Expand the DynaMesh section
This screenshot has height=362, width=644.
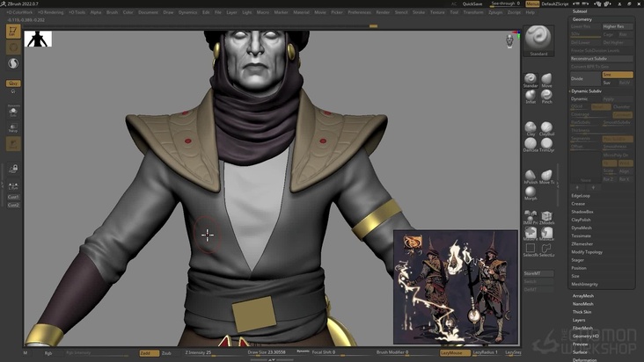(582, 228)
